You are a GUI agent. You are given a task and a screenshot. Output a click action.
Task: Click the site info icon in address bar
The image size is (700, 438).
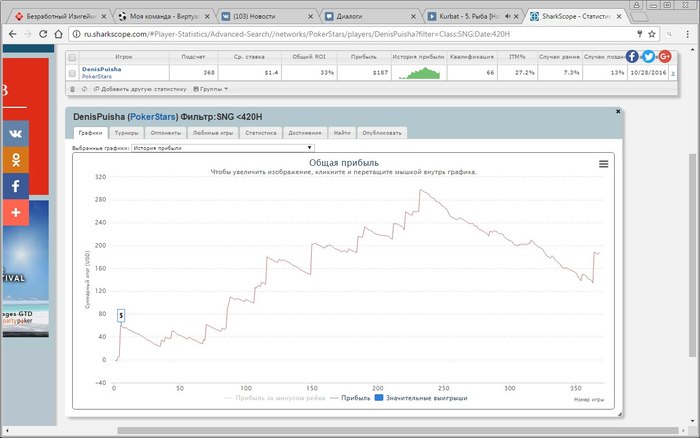point(77,34)
